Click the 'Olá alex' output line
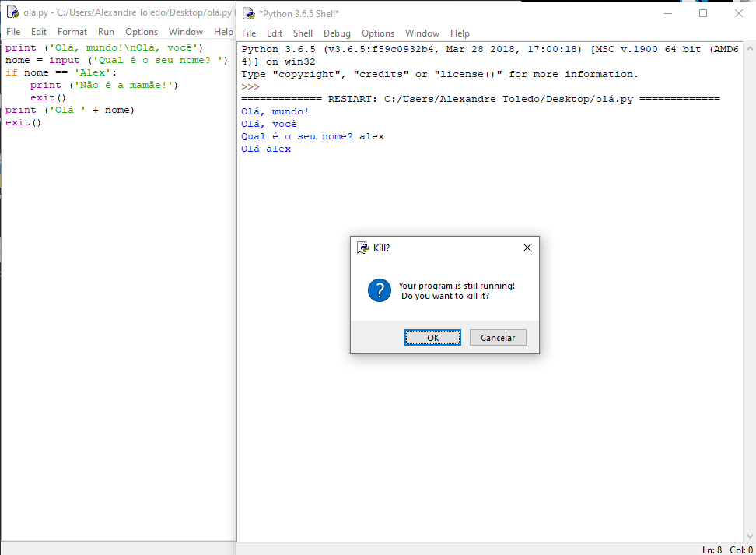 (266, 149)
